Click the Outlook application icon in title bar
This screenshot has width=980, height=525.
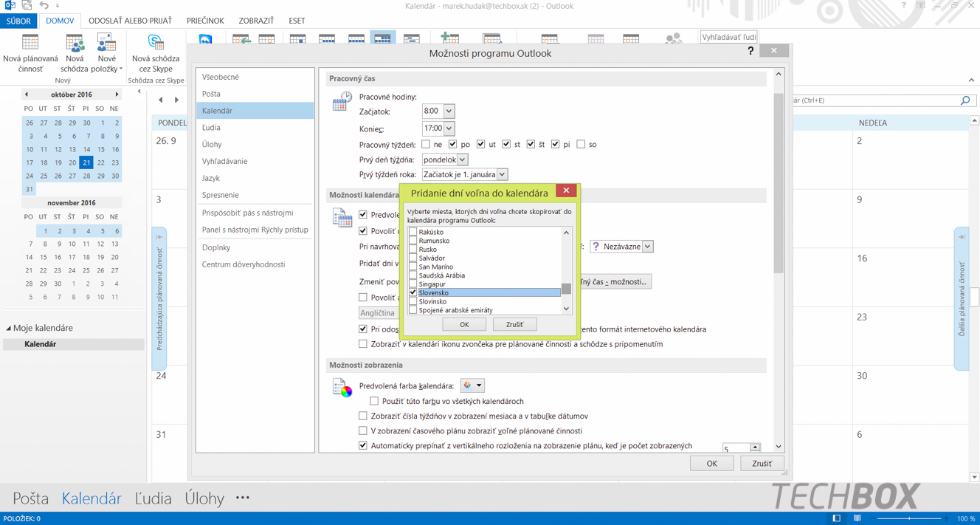click(x=10, y=6)
